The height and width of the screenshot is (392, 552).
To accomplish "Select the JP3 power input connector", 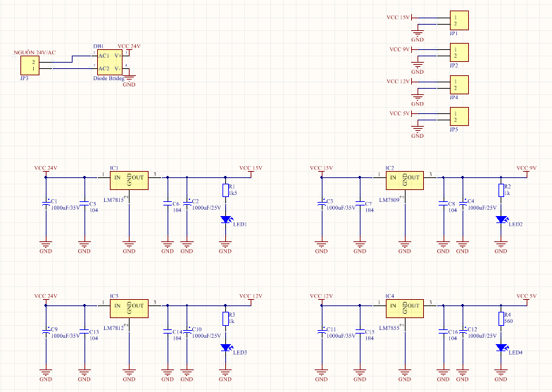I will tap(30, 65).
